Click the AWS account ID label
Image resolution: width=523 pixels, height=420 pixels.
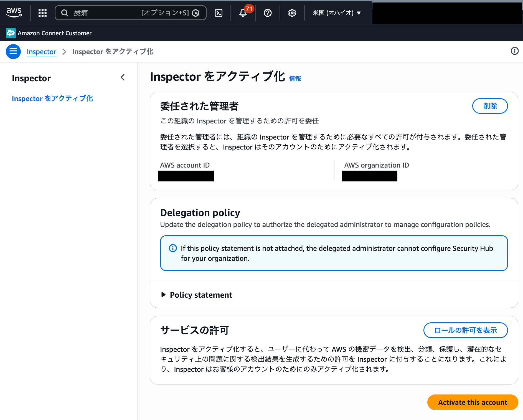point(185,165)
